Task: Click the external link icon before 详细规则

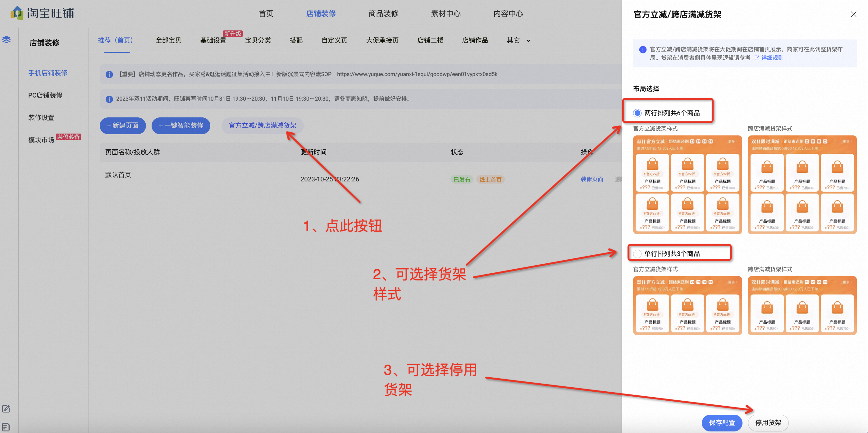Action: [x=757, y=58]
